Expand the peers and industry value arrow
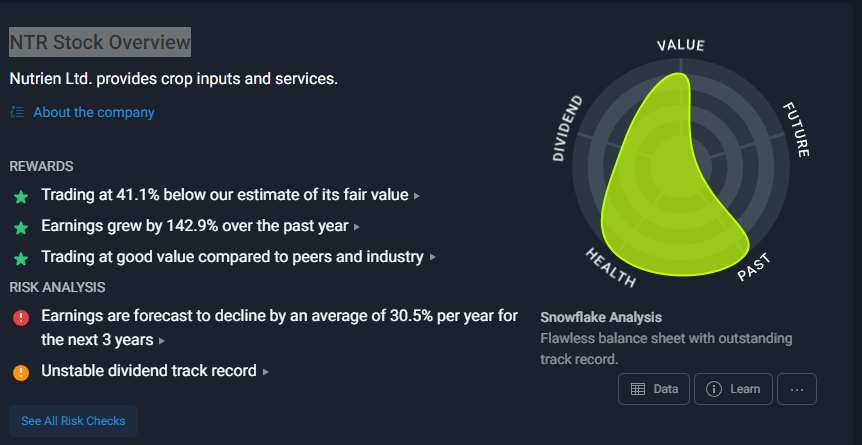 (x=432, y=258)
